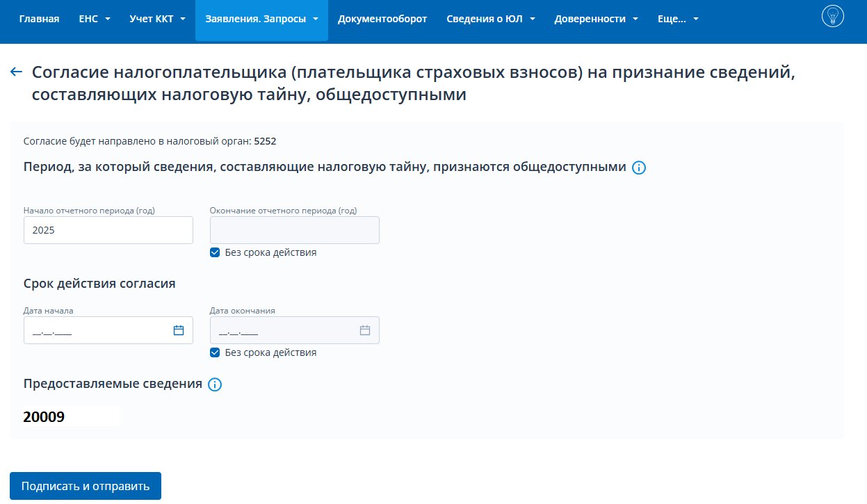Uncheck Без срока действия under consent term
Screen dimensions: 867x504
click(x=215, y=352)
